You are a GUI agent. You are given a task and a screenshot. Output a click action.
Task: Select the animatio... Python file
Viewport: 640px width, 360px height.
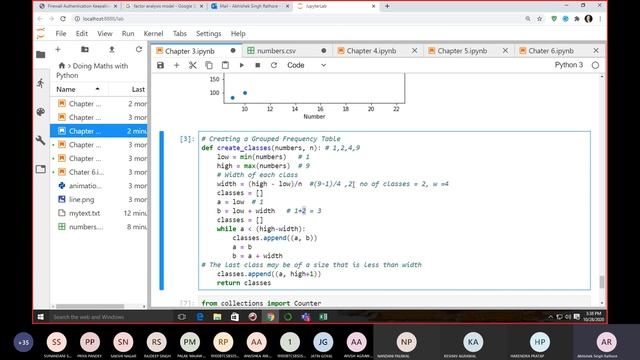click(x=98, y=186)
